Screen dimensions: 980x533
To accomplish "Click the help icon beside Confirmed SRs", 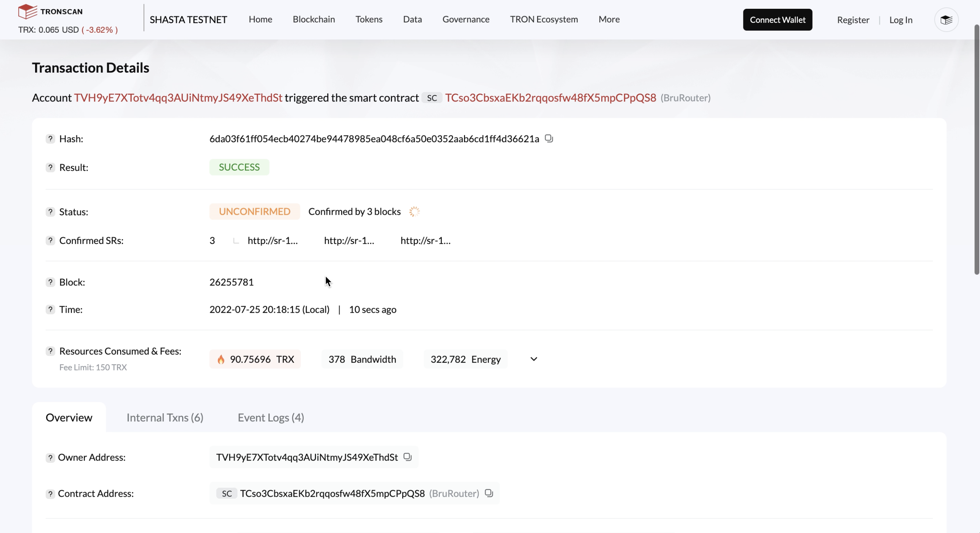I will point(50,241).
